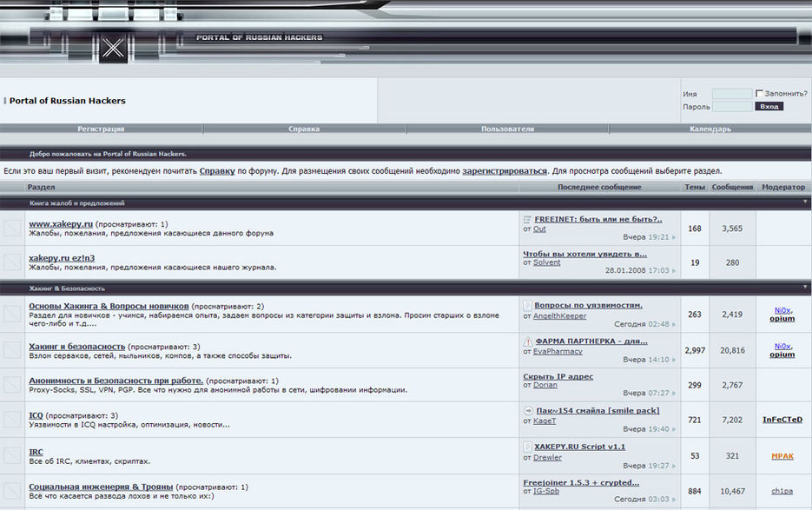Open thread Скрыть IP адрес
The image size is (812, 510).
(x=558, y=376)
